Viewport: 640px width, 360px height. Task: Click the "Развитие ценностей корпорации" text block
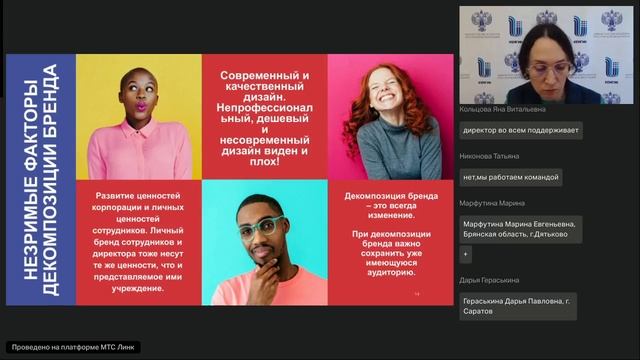(x=138, y=242)
